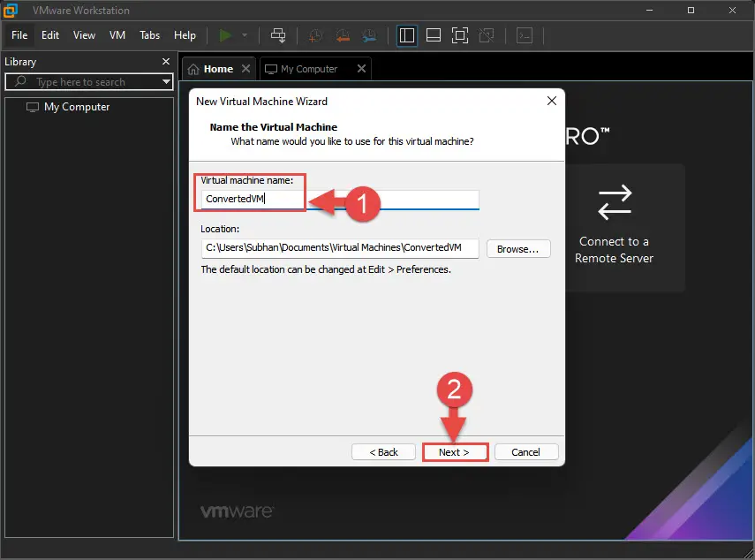This screenshot has width=755, height=560.
Task: Open the snapshot manager wrench icon
Action: [x=369, y=35]
